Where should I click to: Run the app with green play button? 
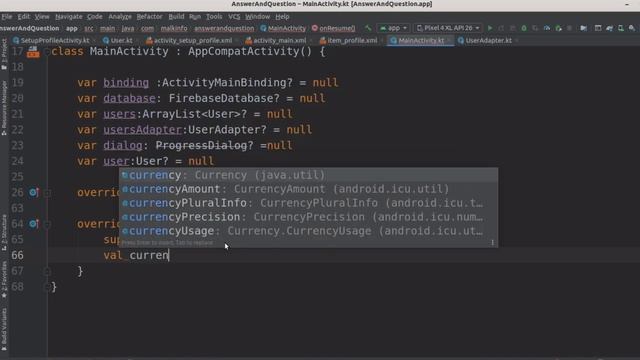[x=490, y=28]
